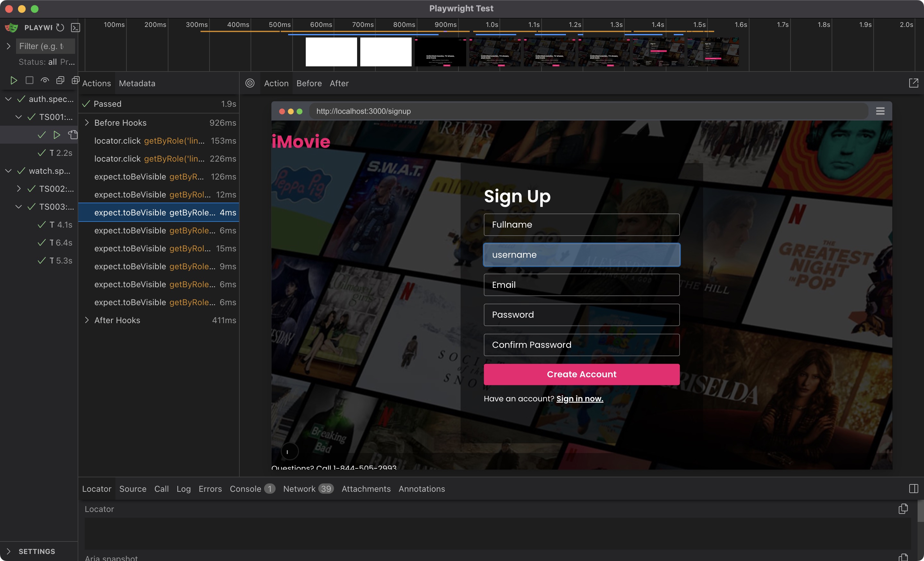Open the Attachments tab
The width and height of the screenshot is (924, 561).
[366, 489]
